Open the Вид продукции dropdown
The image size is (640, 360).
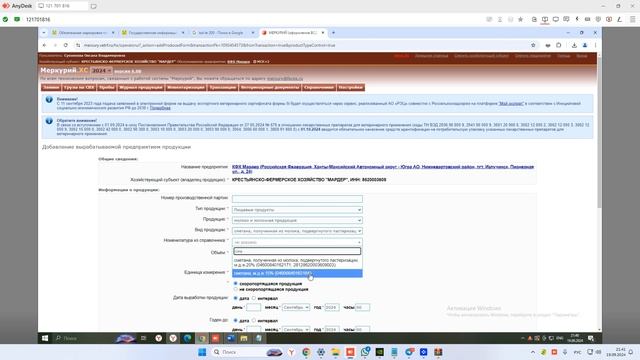[297, 231]
